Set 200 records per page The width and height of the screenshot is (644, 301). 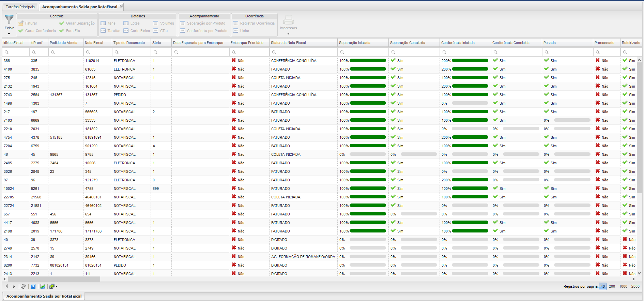point(612,286)
